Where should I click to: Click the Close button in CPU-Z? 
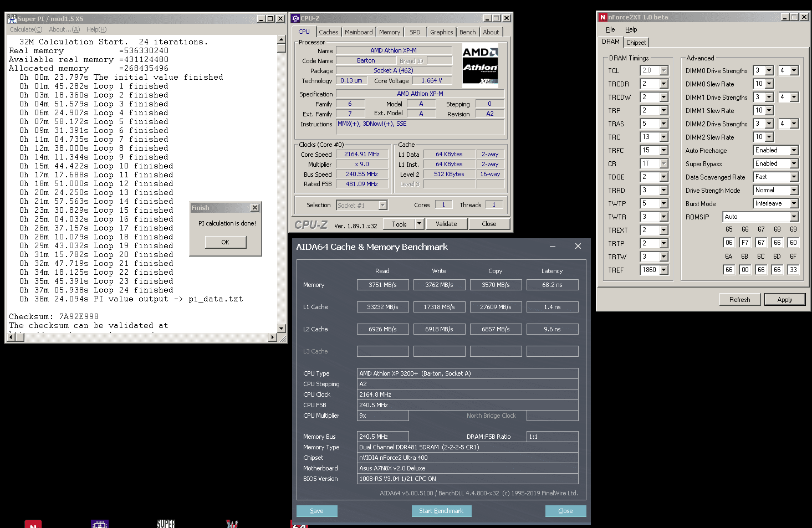click(489, 224)
